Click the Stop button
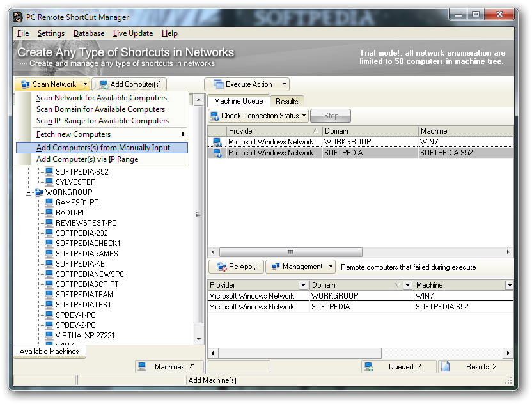This screenshot has height=404, width=532. coord(331,116)
